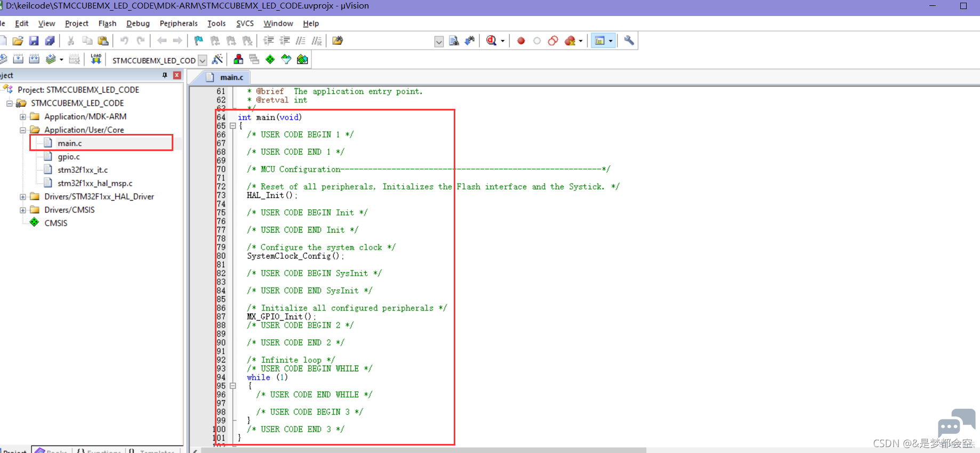
Task: Open the Configuration wrench icon
Action: click(629, 41)
